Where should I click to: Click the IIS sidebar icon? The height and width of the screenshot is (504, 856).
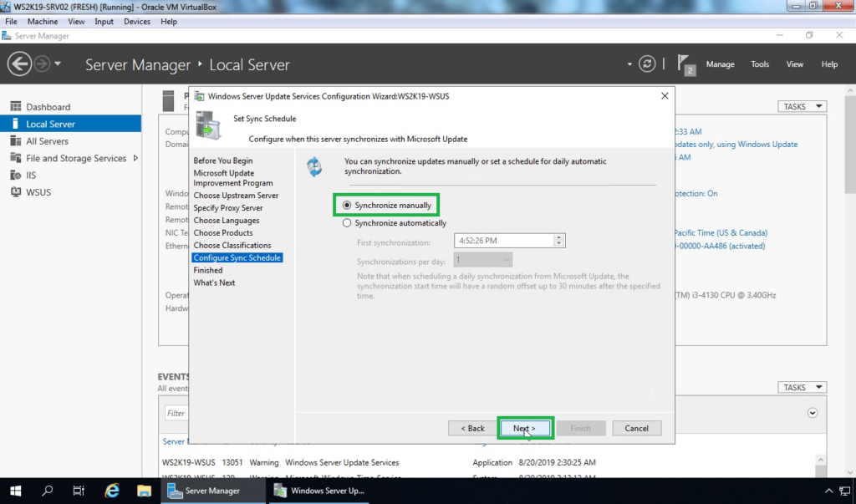pyautogui.click(x=15, y=176)
